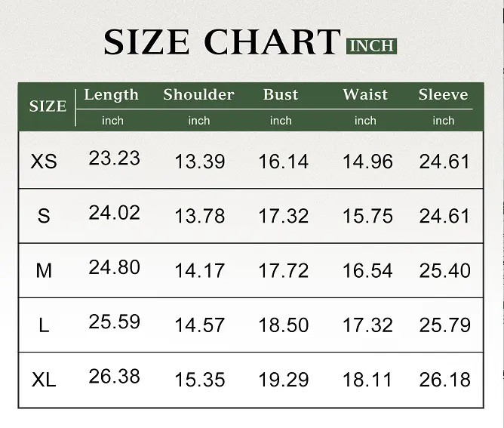
Task: Click the Bust column header
Action: 281,95
